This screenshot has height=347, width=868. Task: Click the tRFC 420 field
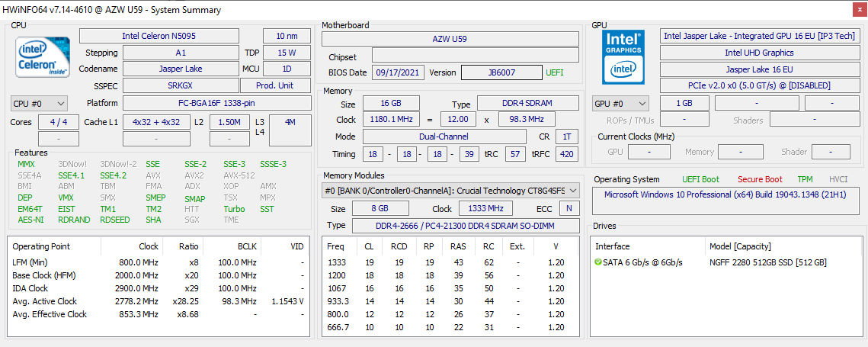(566, 154)
